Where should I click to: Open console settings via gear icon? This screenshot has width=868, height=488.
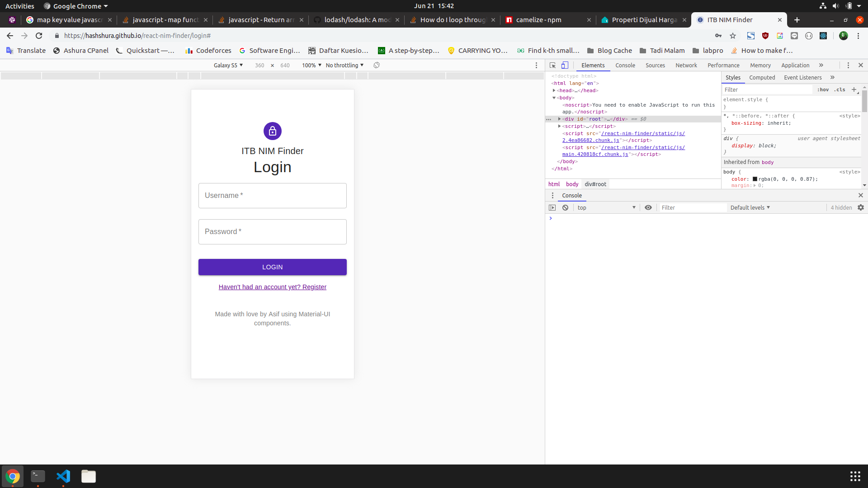click(860, 207)
